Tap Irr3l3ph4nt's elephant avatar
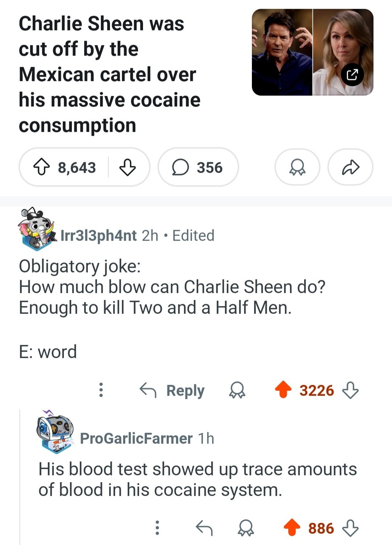This screenshot has width=392, height=545. coord(37,229)
